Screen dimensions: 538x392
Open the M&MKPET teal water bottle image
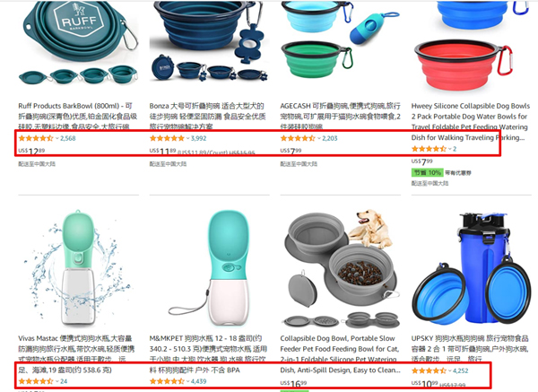[x=209, y=268]
